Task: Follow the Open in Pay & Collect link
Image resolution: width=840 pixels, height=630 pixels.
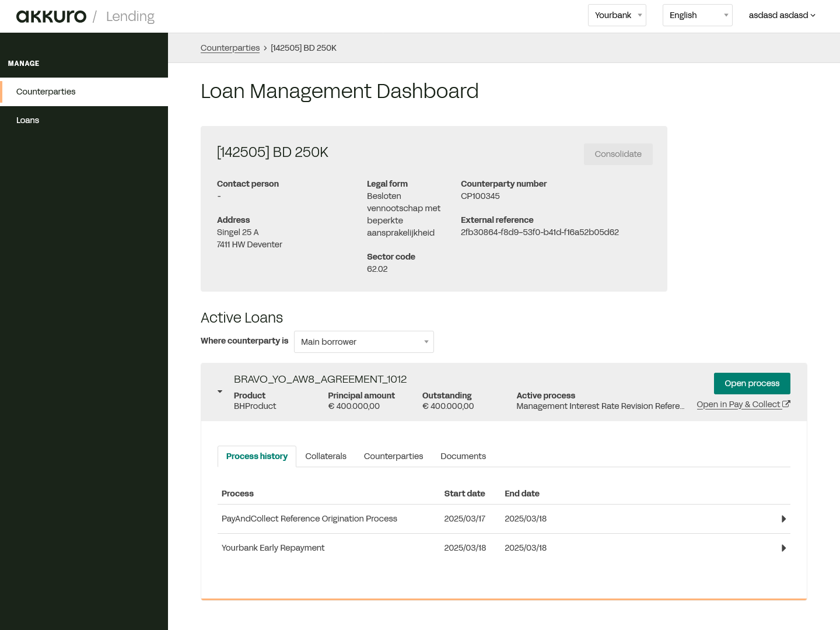Action: pyautogui.click(x=738, y=404)
